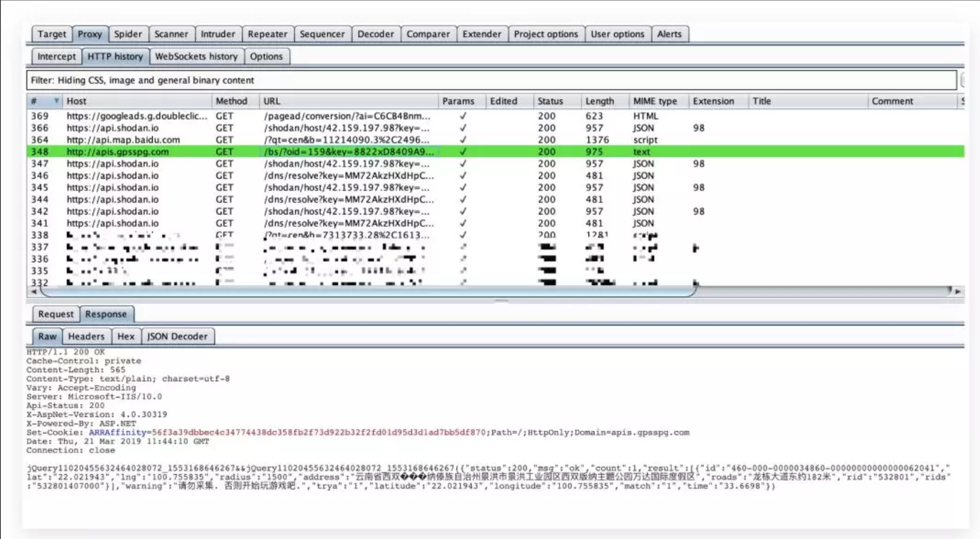The image size is (980, 539).
Task: Show the response Hex view
Action: [126, 336]
